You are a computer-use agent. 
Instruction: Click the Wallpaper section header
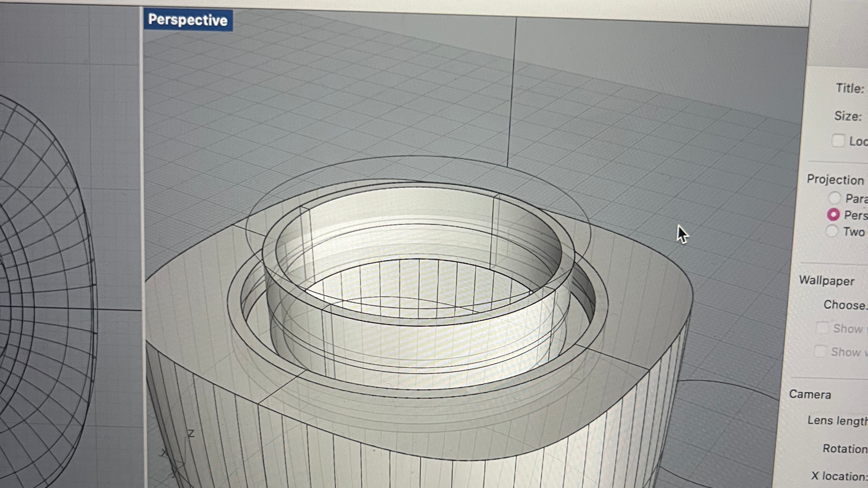(826, 280)
